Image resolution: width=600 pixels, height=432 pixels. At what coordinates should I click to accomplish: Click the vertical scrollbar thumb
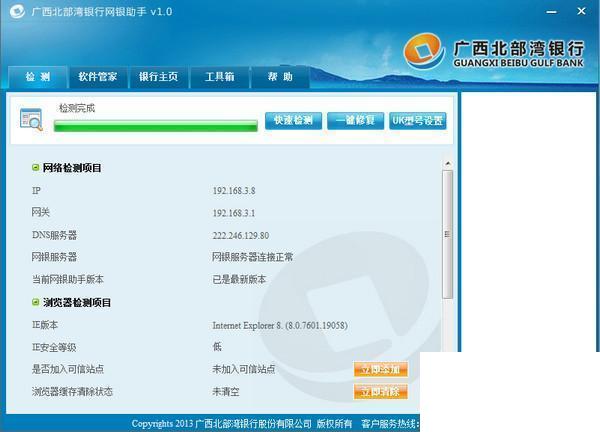coord(448,235)
